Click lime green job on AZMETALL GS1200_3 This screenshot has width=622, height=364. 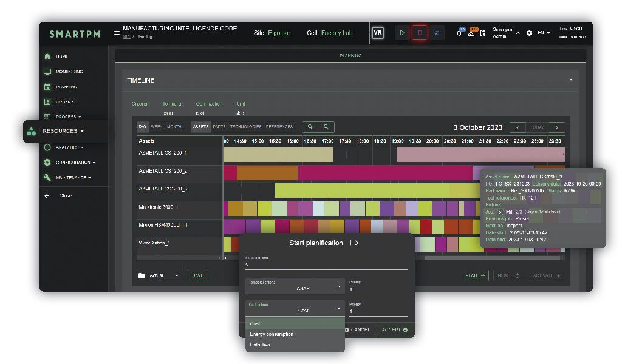377,190
